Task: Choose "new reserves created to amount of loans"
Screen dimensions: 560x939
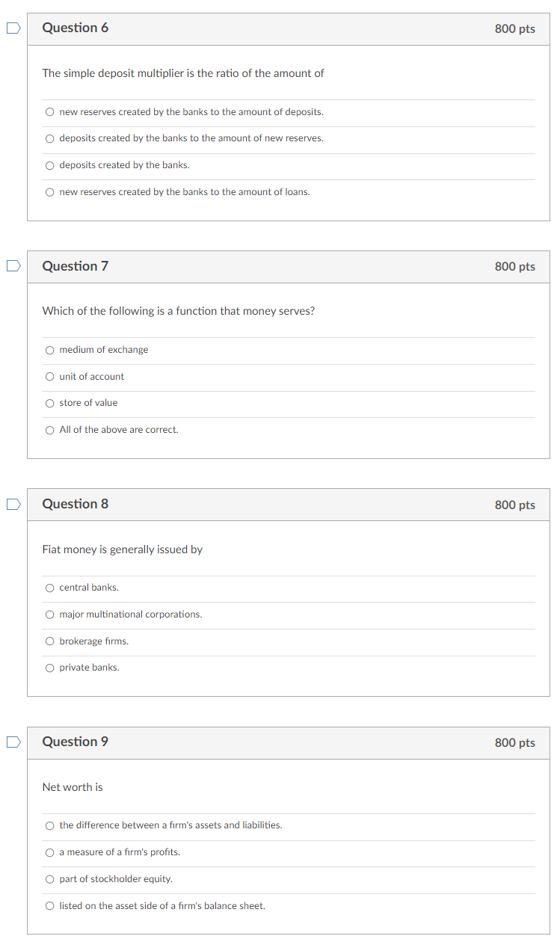Action: 49,192
